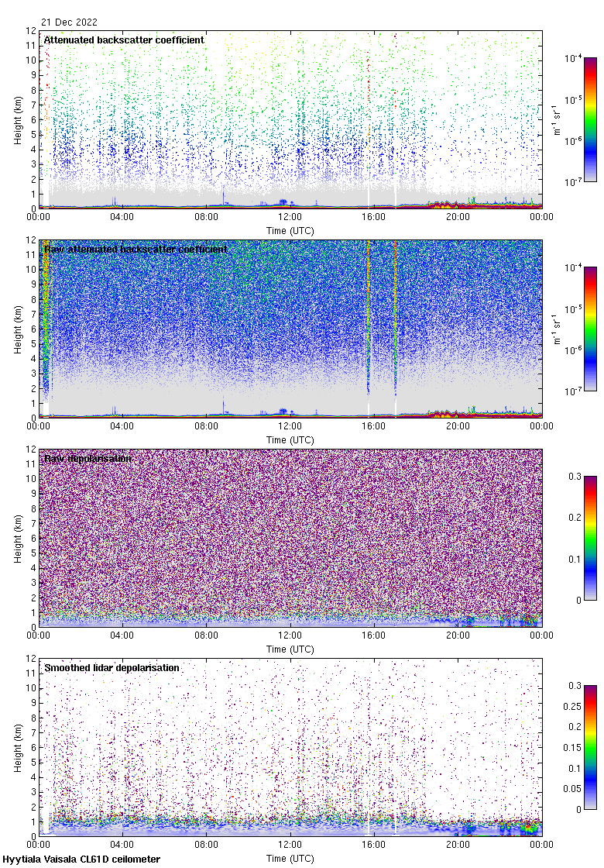Click the 12:00 tick label under top panel
Screen dimensions: 604x868
tap(290, 218)
